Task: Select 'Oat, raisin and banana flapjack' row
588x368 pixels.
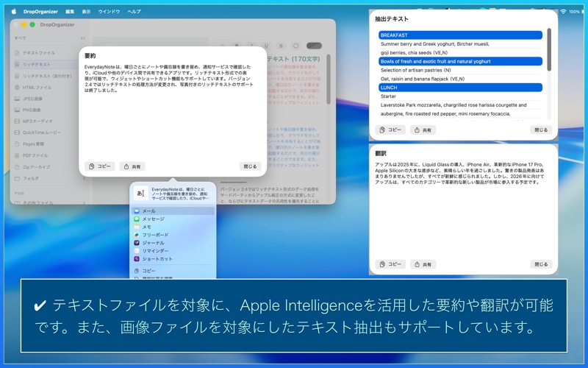Action: point(460,79)
